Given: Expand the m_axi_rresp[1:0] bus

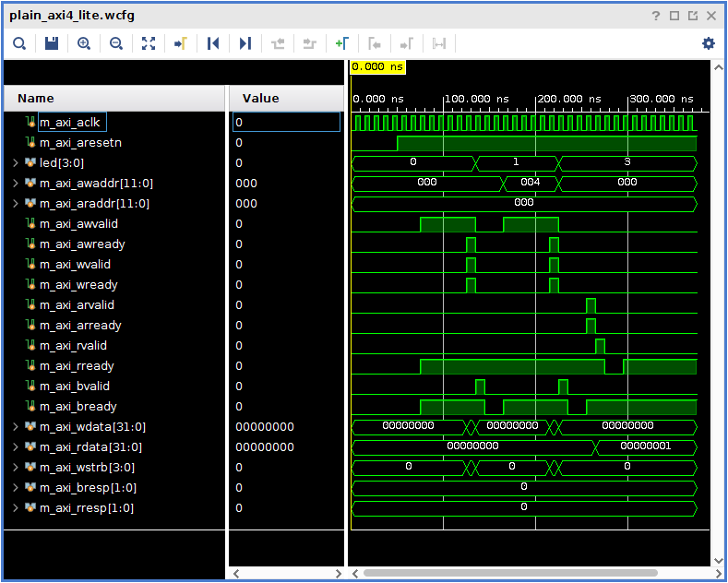Looking at the screenshot, I should [x=16, y=508].
